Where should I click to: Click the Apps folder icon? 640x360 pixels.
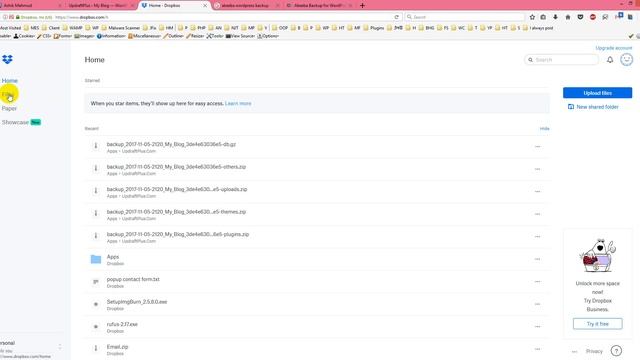click(96, 259)
